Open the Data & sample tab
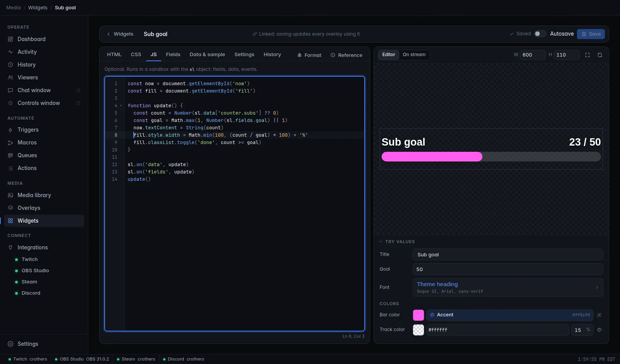 point(207,55)
